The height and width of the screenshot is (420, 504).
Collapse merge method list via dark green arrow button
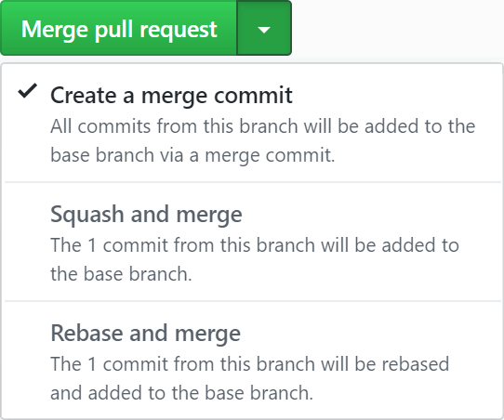(264, 28)
